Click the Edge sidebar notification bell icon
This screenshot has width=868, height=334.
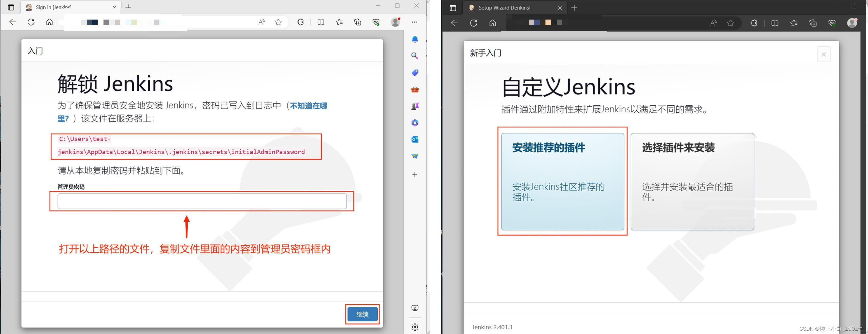pos(415,39)
